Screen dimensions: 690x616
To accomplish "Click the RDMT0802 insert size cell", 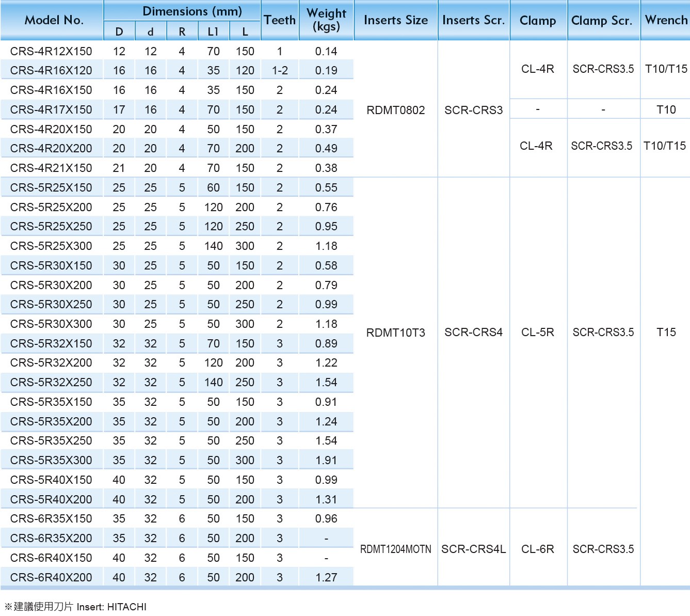I will (x=395, y=110).
